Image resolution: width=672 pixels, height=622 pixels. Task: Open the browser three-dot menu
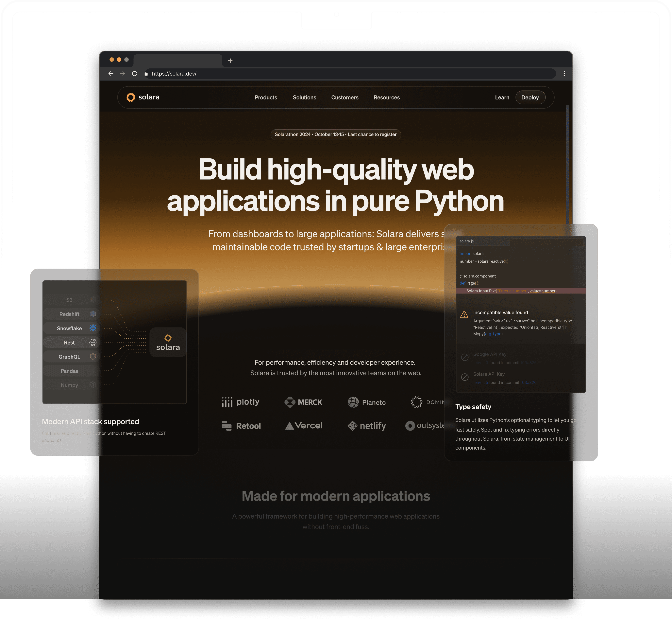tap(564, 73)
